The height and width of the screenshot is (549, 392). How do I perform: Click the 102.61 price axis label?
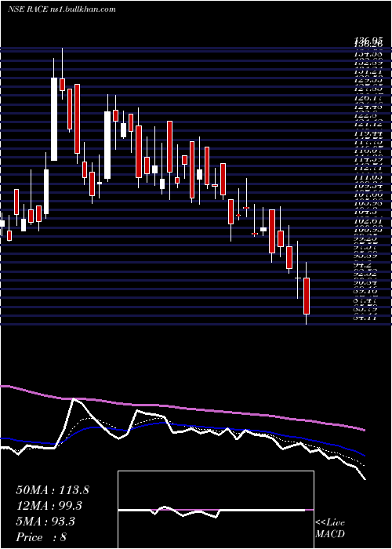(x=367, y=221)
